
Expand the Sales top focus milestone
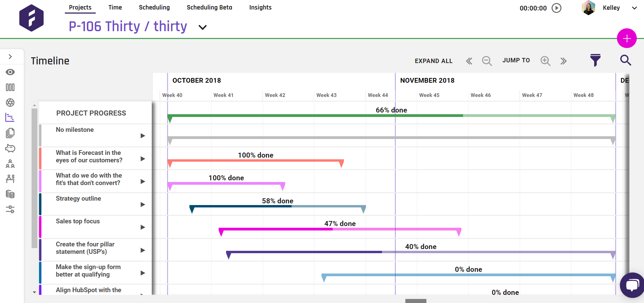click(x=143, y=227)
